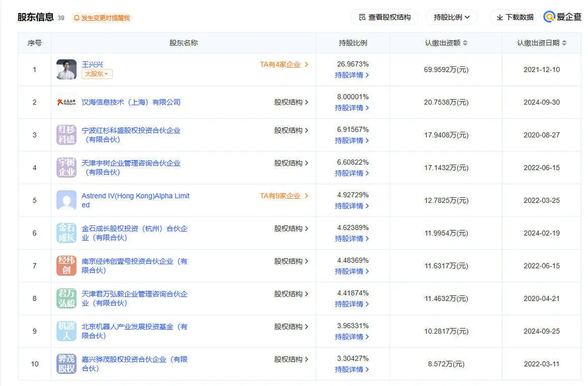Open 嘉兴骅茂股权投资合伙企业 link
Viewport: 588px width, 386px height.
click(x=135, y=364)
